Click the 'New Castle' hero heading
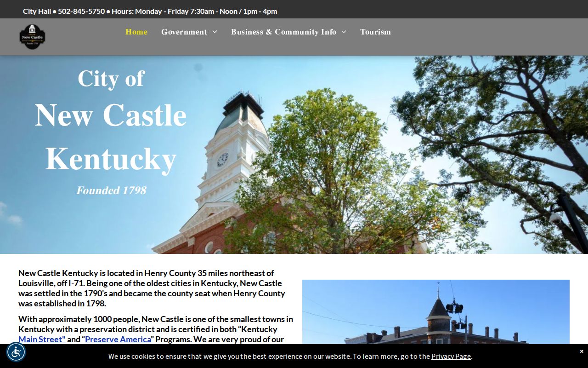The image size is (588, 368). pyautogui.click(x=111, y=115)
